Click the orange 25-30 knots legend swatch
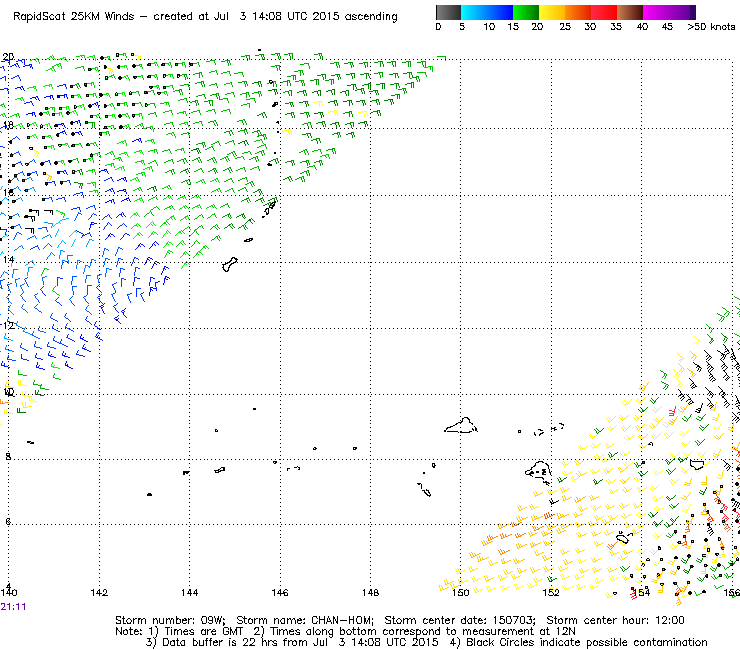740x650 pixels. pos(578,12)
